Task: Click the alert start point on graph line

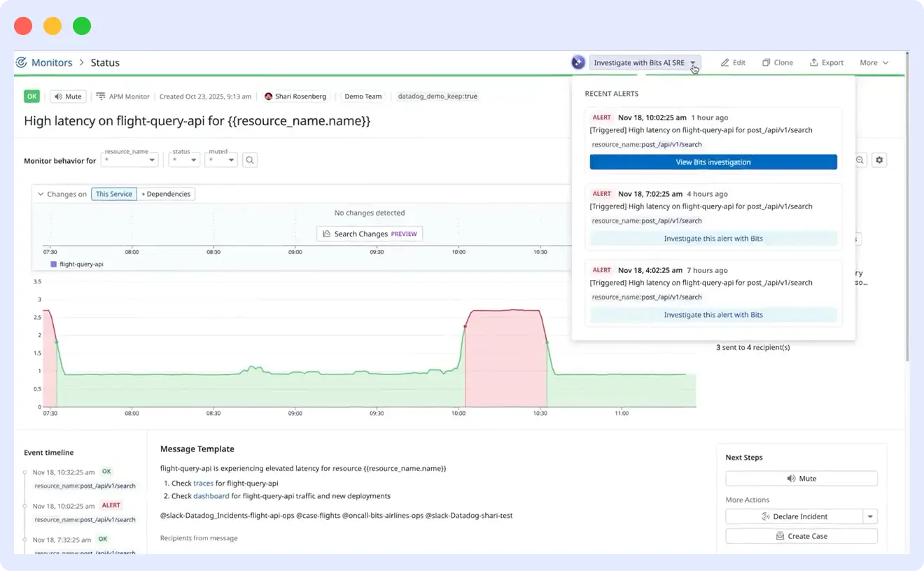Action: click(x=465, y=327)
